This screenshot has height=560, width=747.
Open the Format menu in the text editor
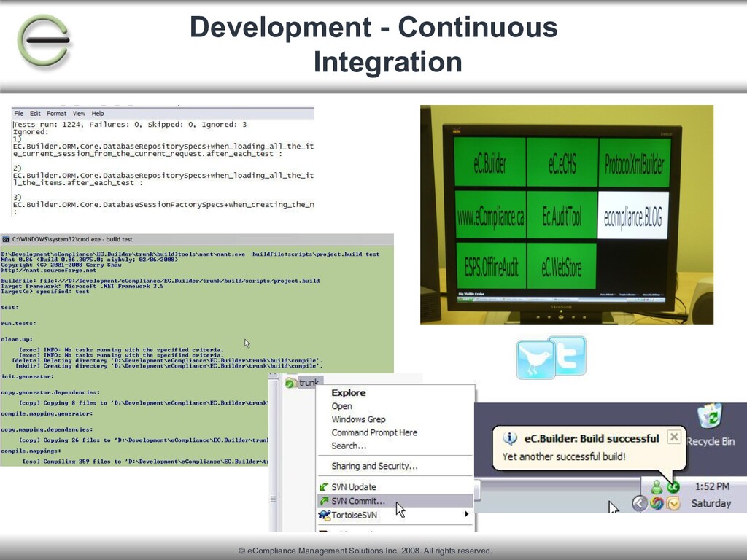56,113
